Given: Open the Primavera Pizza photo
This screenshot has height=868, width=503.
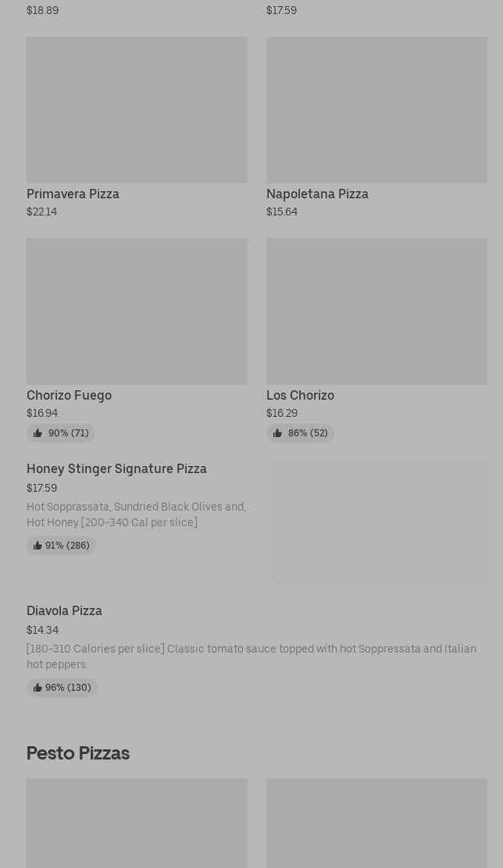Looking at the screenshot, I should coord(137,110).
